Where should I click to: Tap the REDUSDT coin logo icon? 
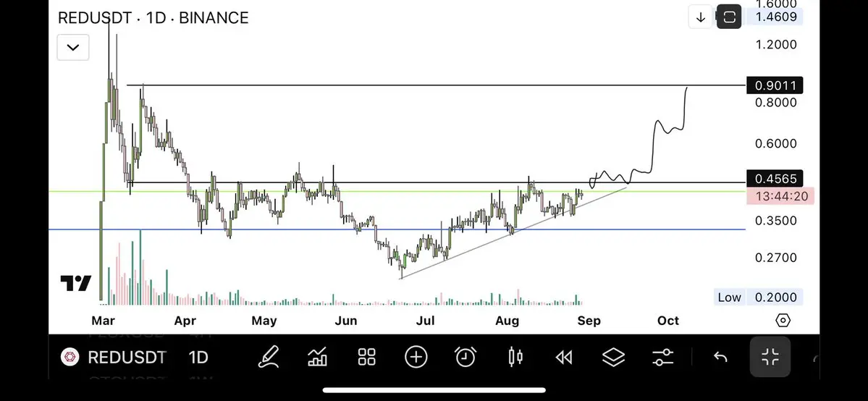coord(70,358)
